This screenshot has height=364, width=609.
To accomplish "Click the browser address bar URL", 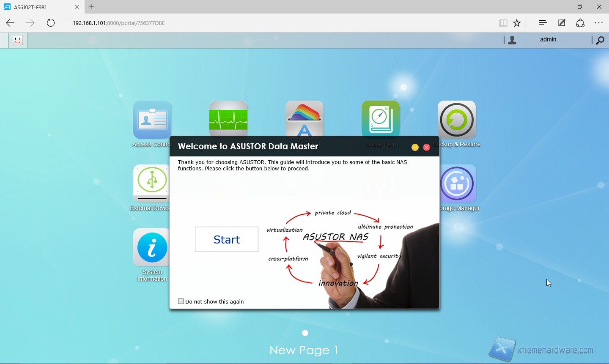I will (x=118, y=23).
